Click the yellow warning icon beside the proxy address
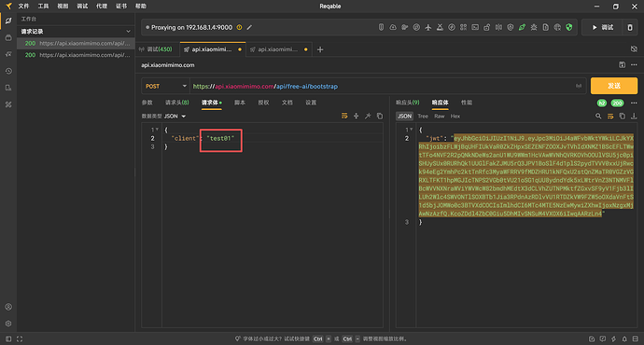 tap(239, 27)
